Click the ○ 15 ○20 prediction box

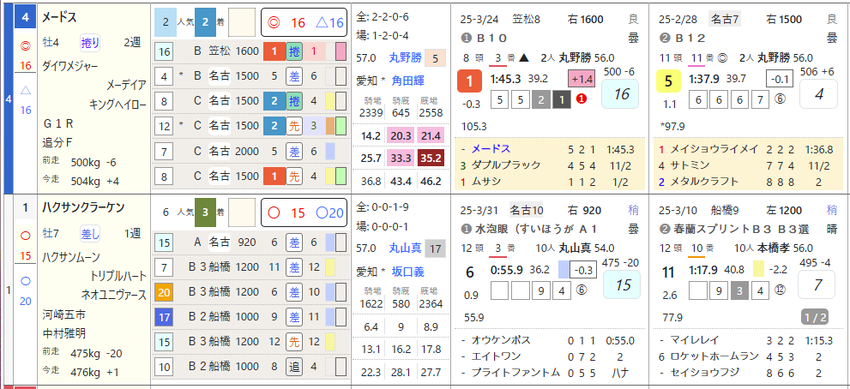click(x=304, y=213)
